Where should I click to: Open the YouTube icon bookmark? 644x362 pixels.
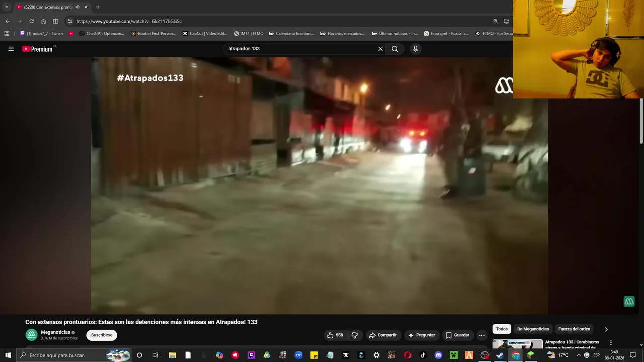[71, 34]
